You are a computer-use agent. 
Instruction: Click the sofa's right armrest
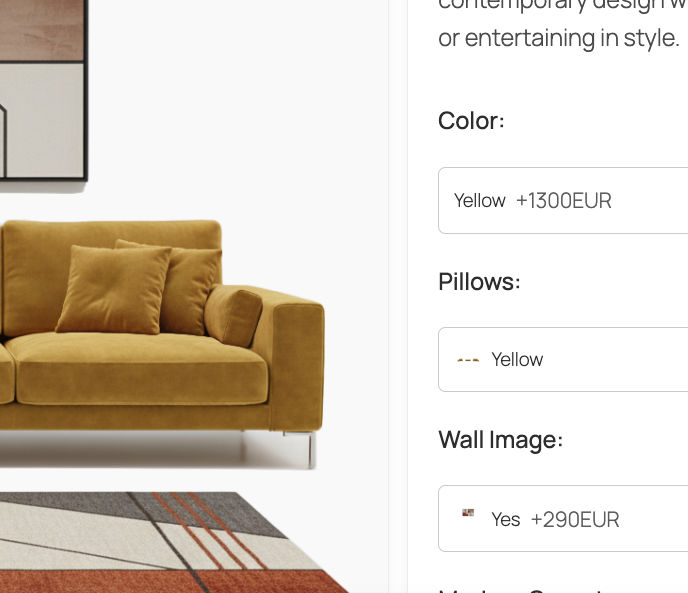click(x=297, y=360)
